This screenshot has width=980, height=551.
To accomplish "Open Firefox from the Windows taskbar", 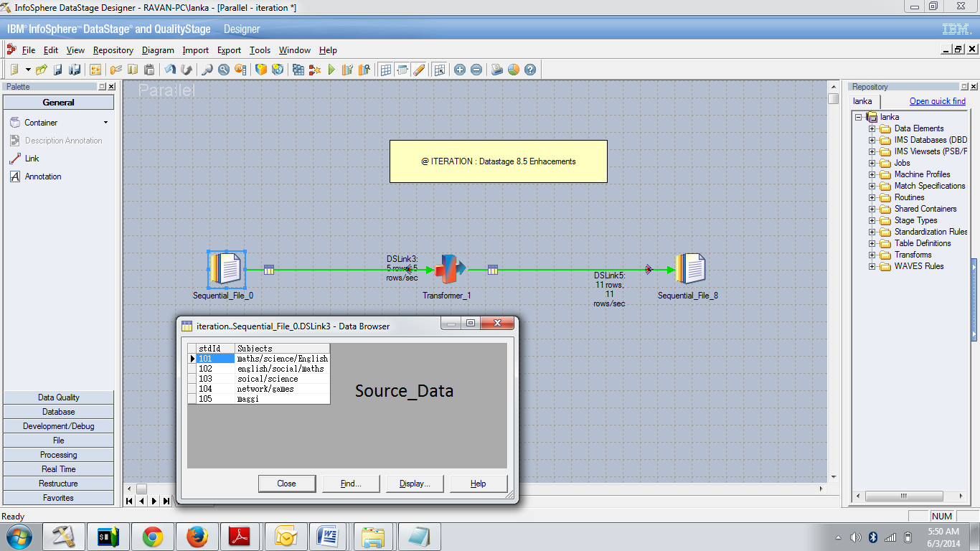I will tap(197, 537).
